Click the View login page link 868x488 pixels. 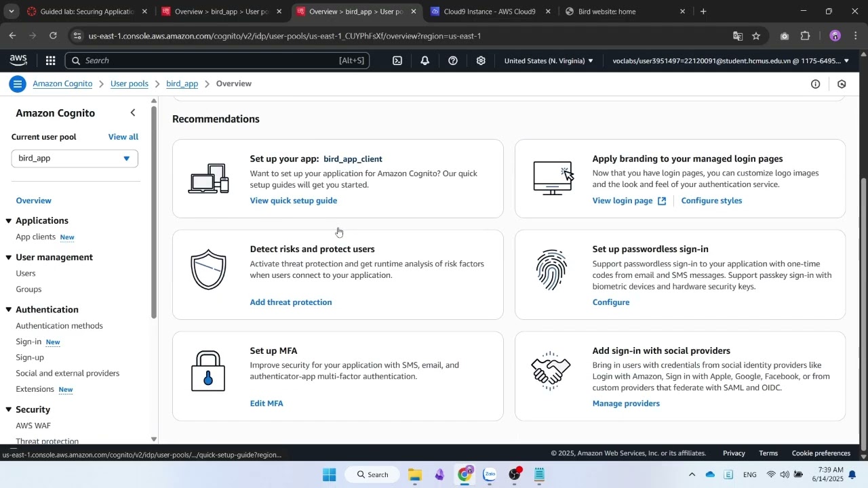click(x=629, y=201)
